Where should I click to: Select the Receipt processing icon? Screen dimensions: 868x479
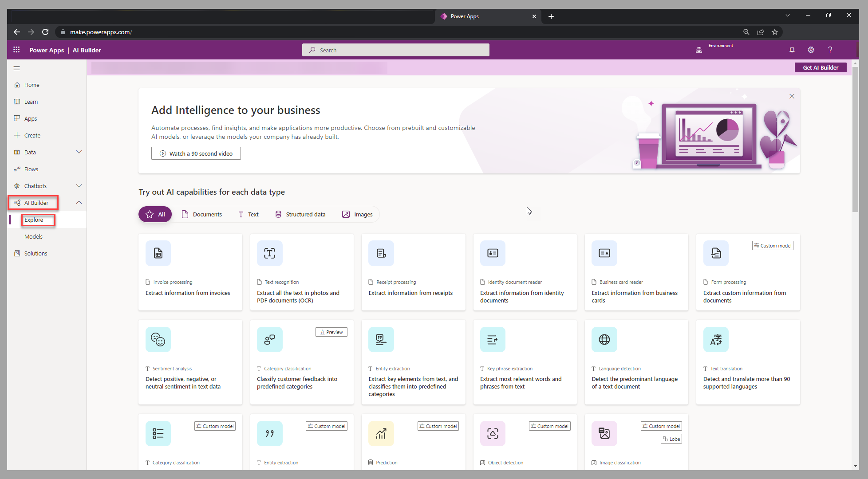381,253
